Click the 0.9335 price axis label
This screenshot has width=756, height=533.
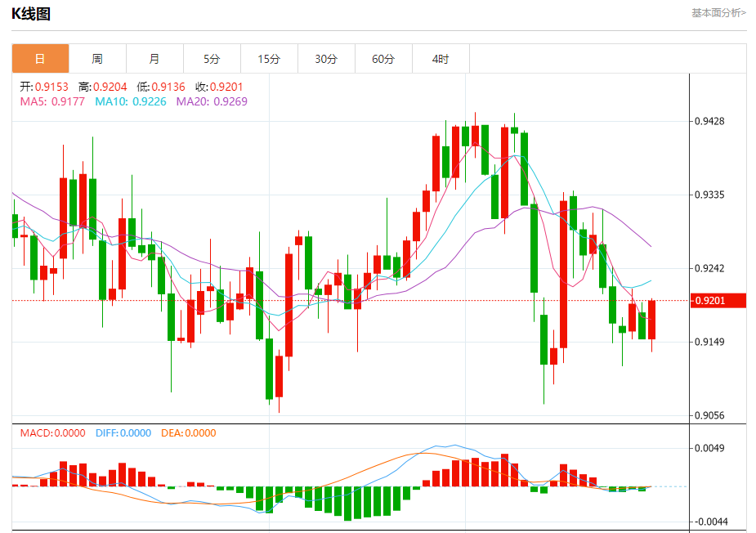(x=709, y=195)
